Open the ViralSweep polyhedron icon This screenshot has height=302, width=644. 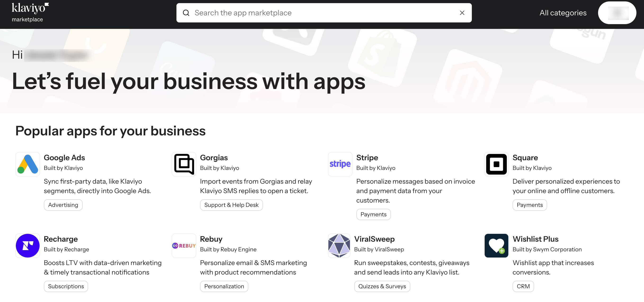click(339, 245)
